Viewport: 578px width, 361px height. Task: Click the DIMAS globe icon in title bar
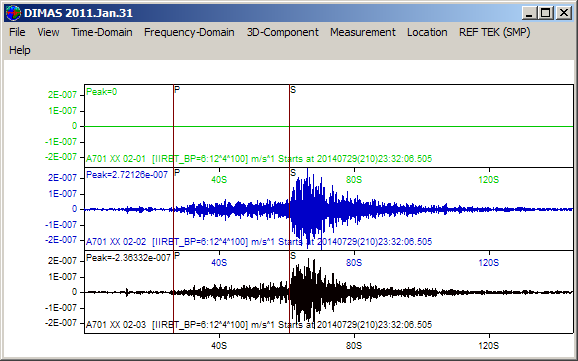pos(13,13)
